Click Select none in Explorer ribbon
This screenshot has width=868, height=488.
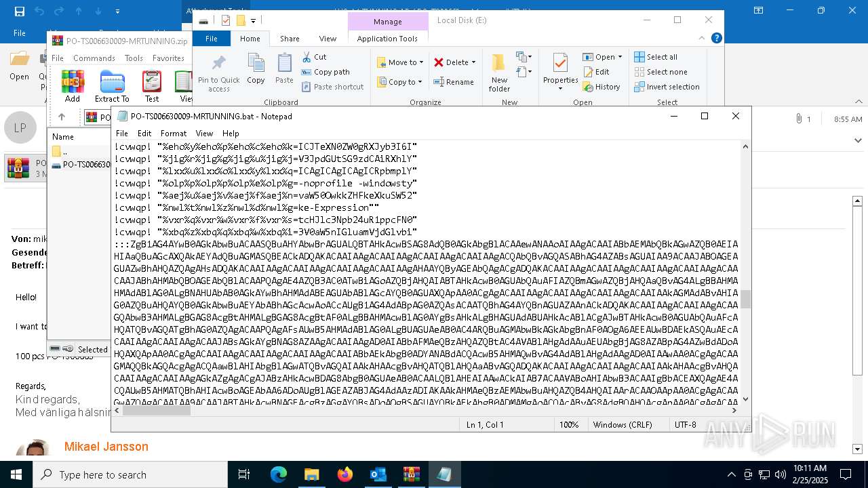pyautogui.click(x=660, y=72)
